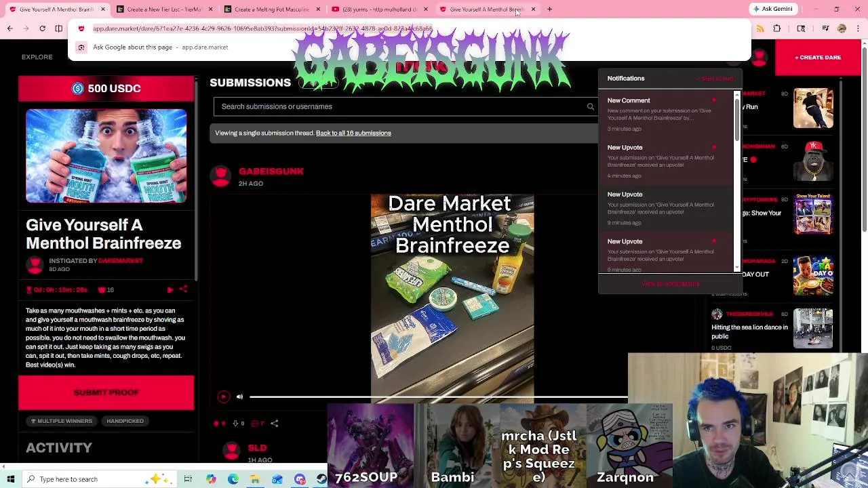Close the first Give Yourself A Menthol tab
This screenshot has width=868, height=488.
(x=103, y=9)
